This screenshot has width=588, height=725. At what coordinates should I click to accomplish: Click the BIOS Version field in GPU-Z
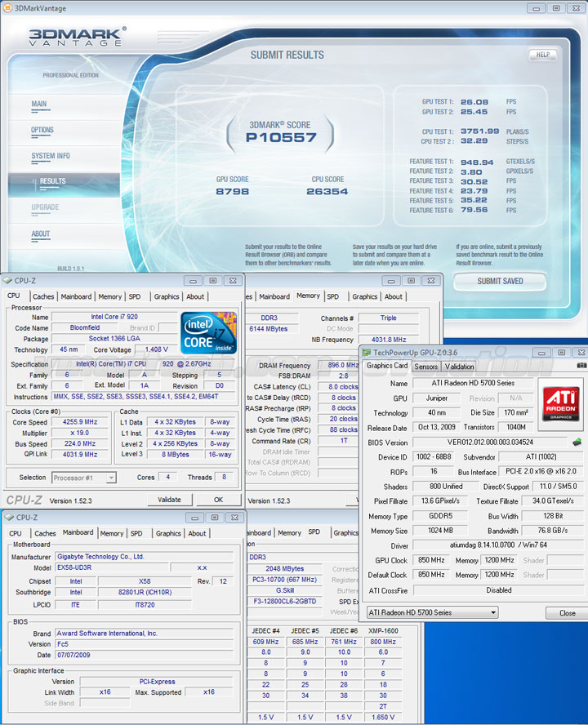tap(490, 443)
